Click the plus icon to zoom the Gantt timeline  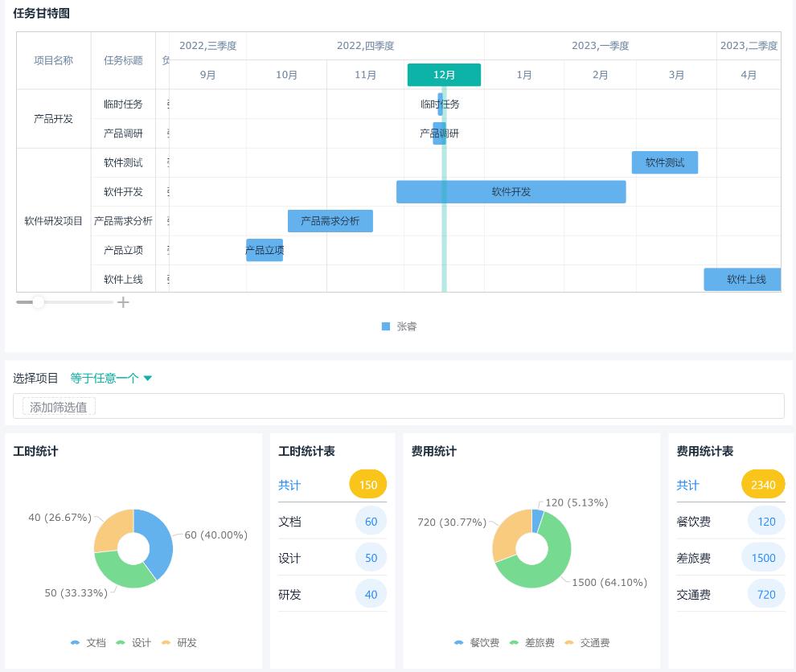123,302
